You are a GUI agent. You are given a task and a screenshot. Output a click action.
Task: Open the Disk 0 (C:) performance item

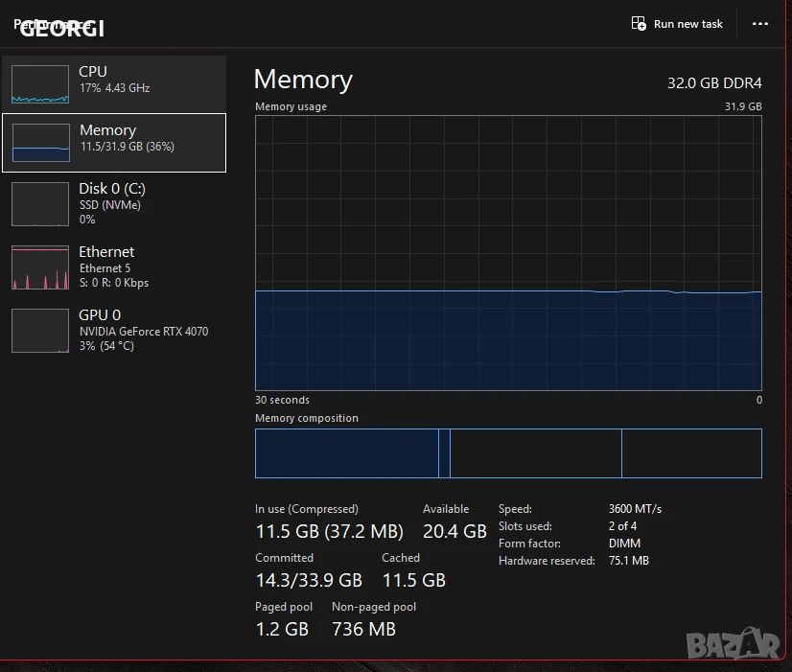pos(114,203)
